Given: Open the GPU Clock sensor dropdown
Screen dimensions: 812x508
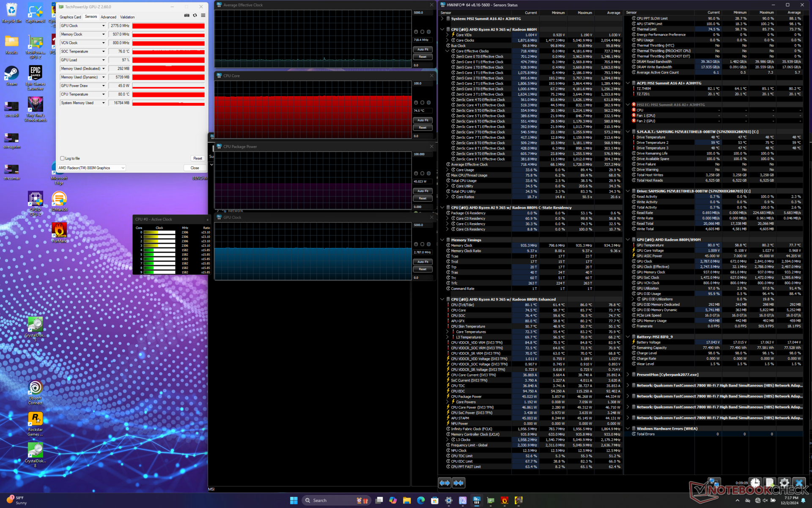Looking at the screenshot, I should pos(103,26).
